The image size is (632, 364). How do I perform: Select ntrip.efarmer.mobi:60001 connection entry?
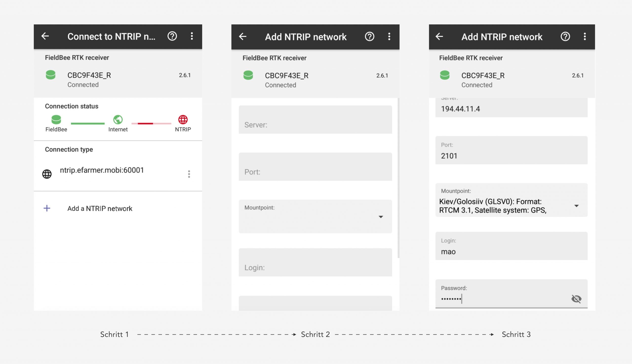102,170
